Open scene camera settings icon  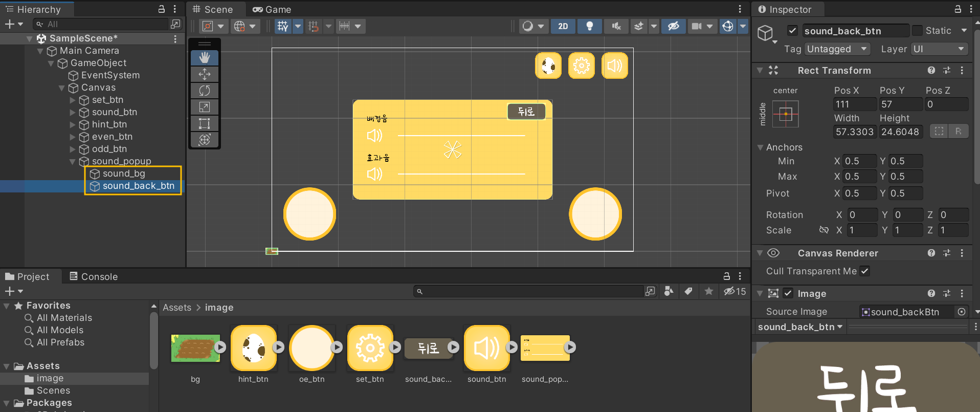(697, 26)
